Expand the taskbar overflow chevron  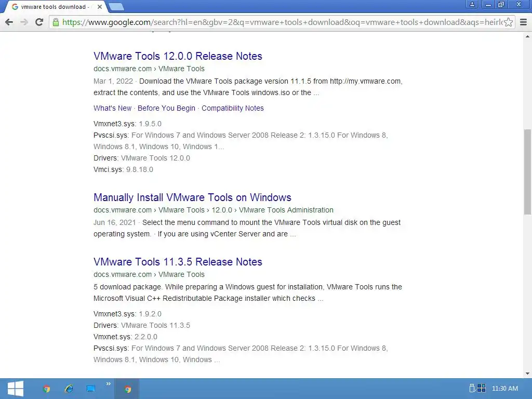click(x=108, y=384)
